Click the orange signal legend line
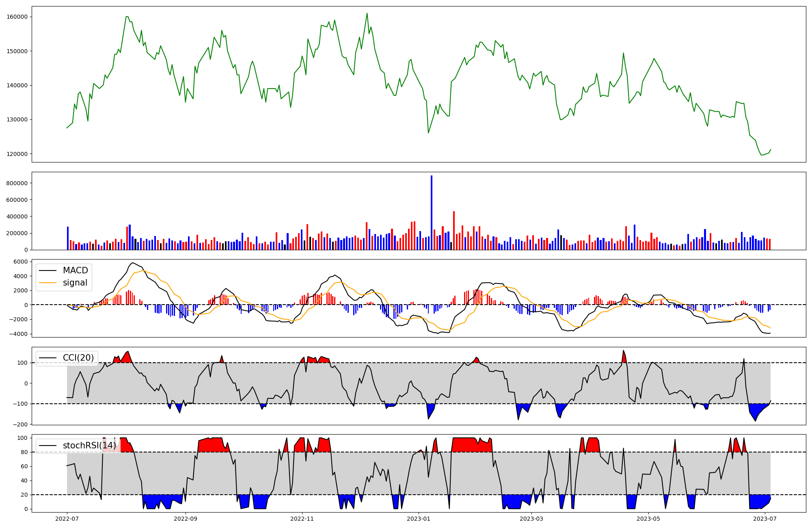Screen dimensions: 812x528 [x=48, y=283]
